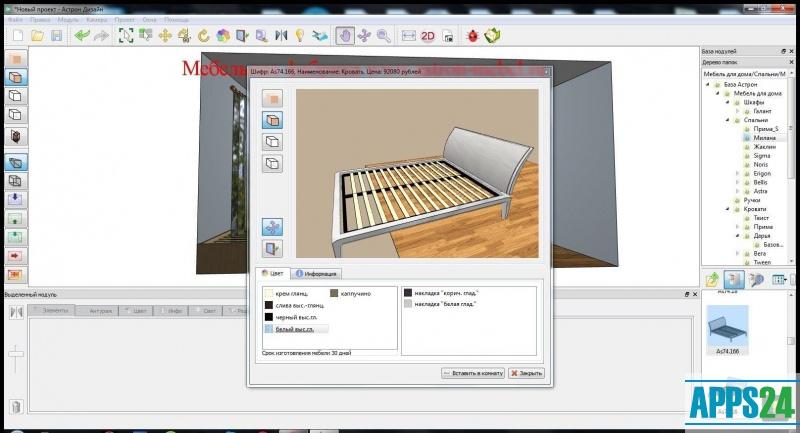
Task: Click the magnifier zoom tool in toolbar
Action: tap(383, 35)
